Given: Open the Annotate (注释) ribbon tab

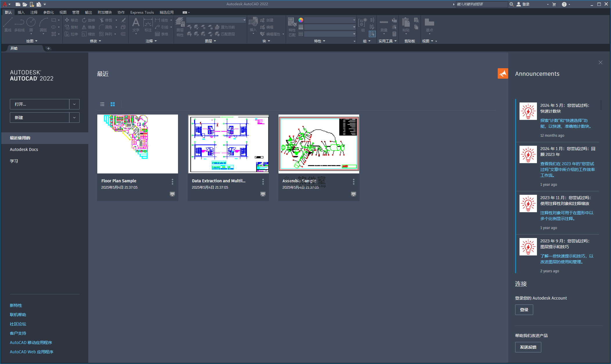Looking at the screenshot, I should (34, 12).
